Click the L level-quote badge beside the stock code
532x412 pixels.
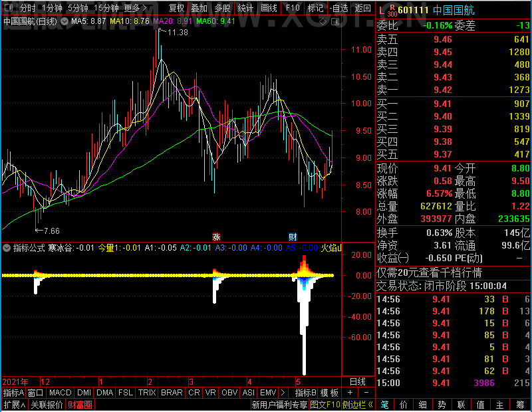tap(381, 11)
